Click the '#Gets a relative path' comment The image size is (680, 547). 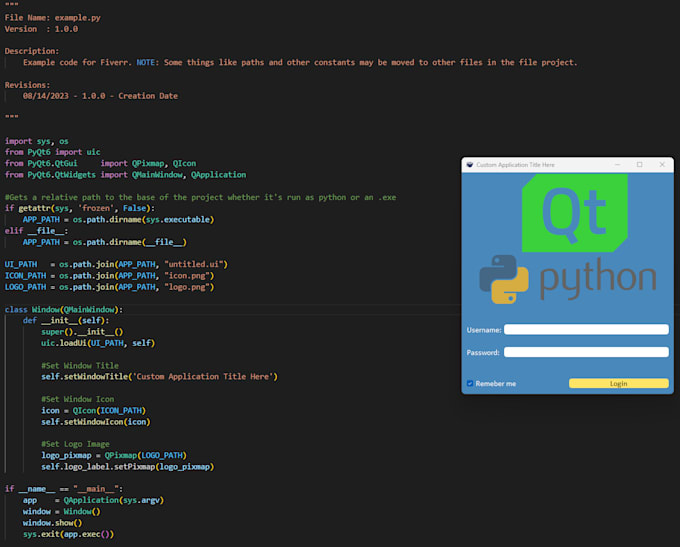200,197
